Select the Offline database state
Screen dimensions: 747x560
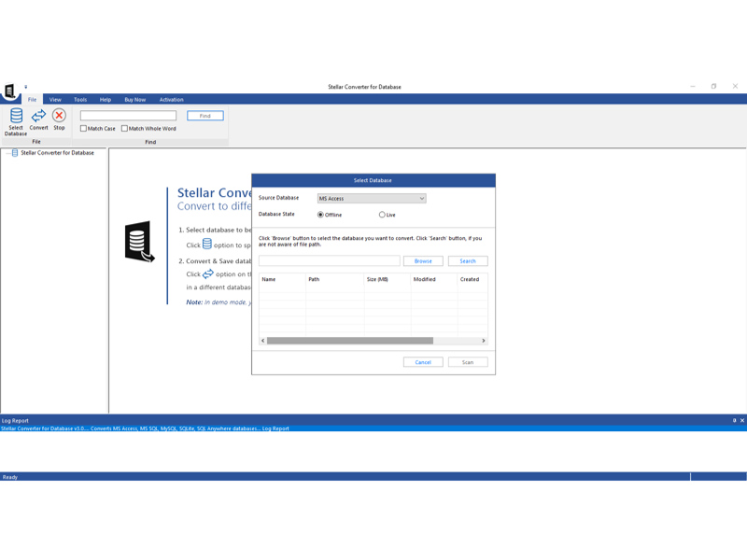[320, 215]
